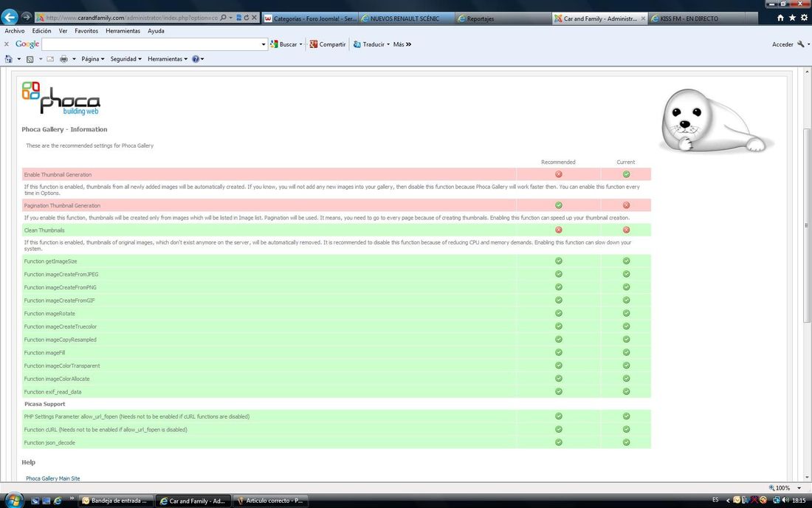Open the Favoritos menu
Screen dimensions: 812x508
(x=86, y=31)
